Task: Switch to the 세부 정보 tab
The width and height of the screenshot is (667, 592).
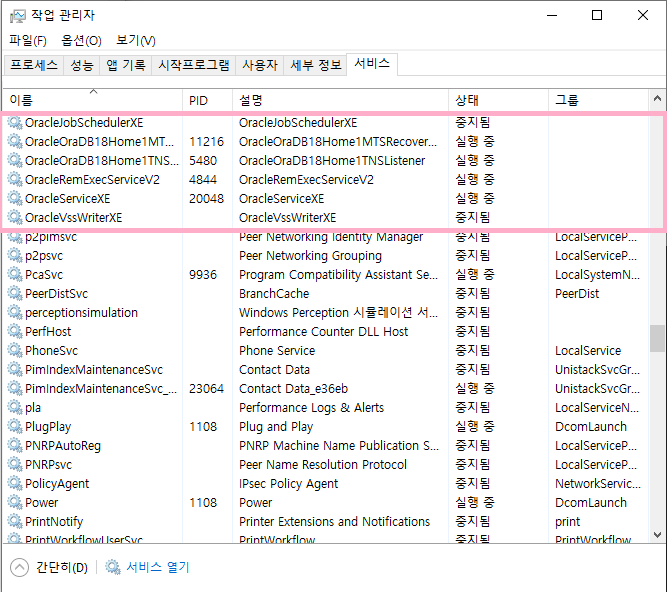Action: [x=316, y=65]
